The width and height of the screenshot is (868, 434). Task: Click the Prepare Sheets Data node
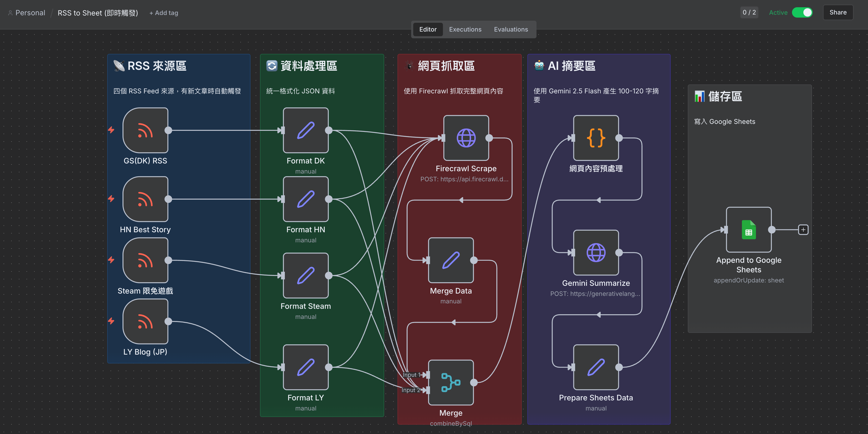[595, 367]
